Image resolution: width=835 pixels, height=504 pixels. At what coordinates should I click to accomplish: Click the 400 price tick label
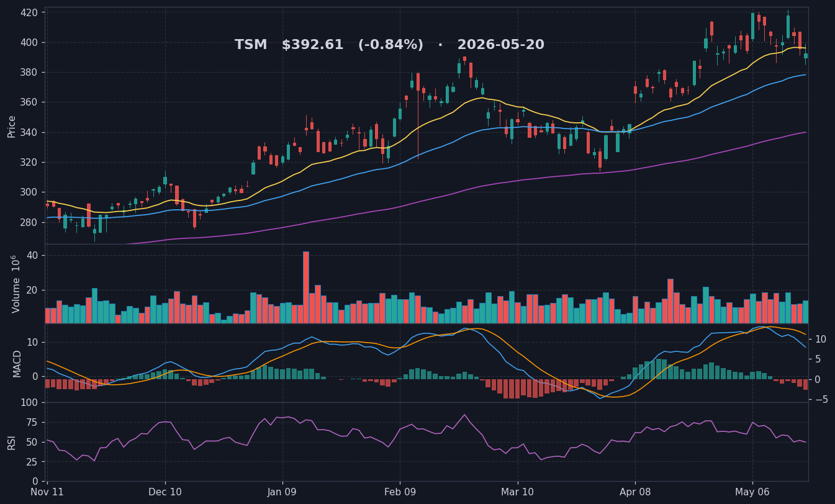coord(29,42)
